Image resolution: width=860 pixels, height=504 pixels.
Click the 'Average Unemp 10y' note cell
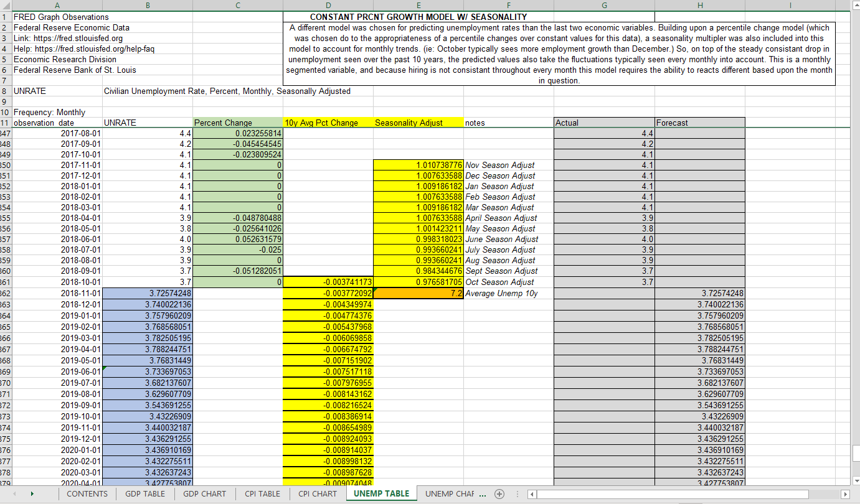[x=509, y=294]
